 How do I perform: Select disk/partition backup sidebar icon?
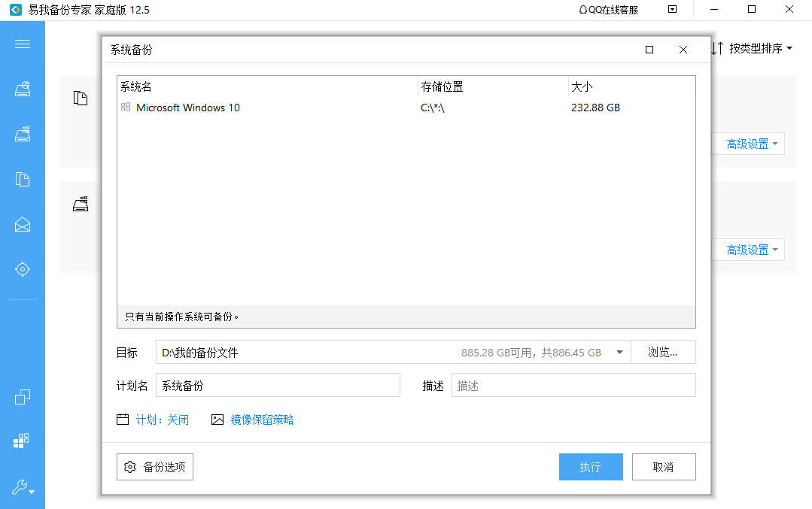click(23, 89)
